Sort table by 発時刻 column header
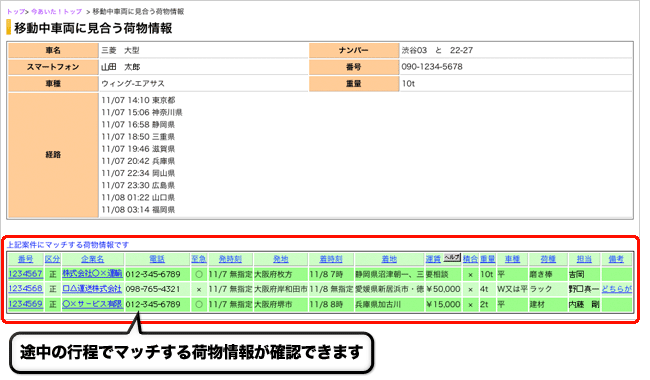This screenshot has height=380, width=650. 230,259
